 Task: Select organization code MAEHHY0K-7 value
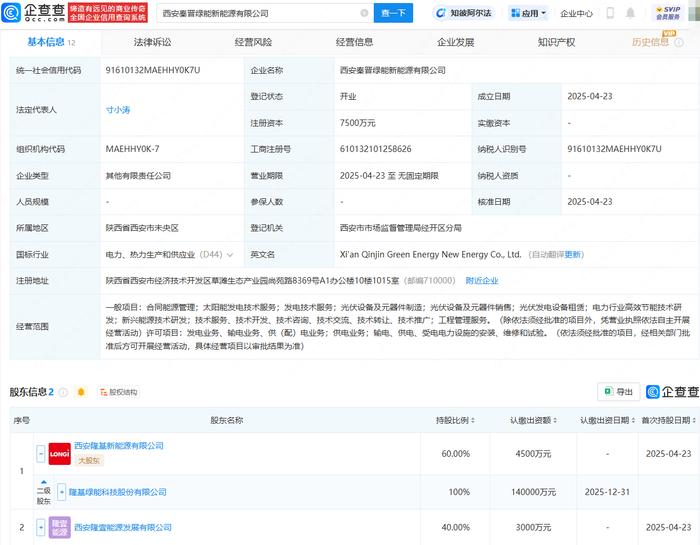[x=132, y=149]
